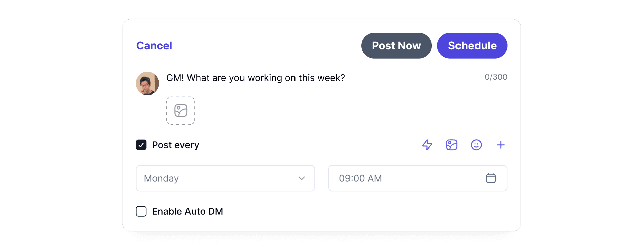Open the day dropdown showing Monday
The image size is (644, 250).
click(225, 178)
